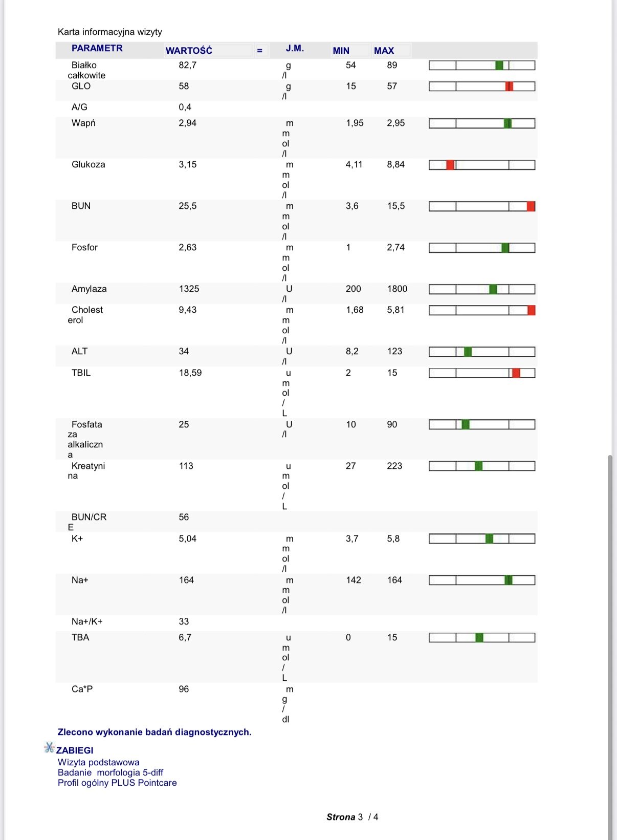Click the equals sign column header
This screenshot has width=617, height=840.
pyautogui.click(x=259, y=50)
